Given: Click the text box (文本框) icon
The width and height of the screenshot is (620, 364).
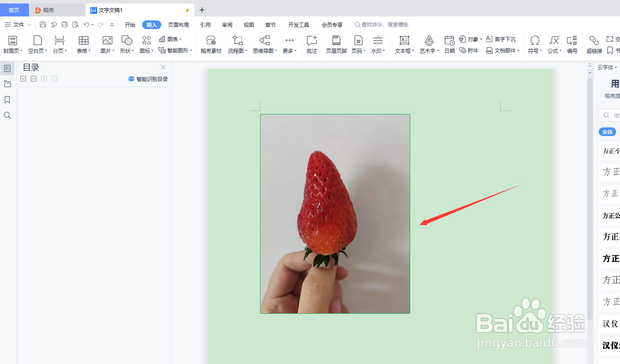Looking at the screenshot, I should tap(405, 41).
